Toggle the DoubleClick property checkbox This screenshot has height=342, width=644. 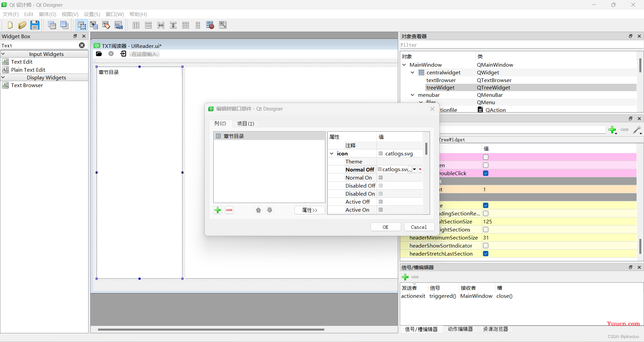(486, 173)
